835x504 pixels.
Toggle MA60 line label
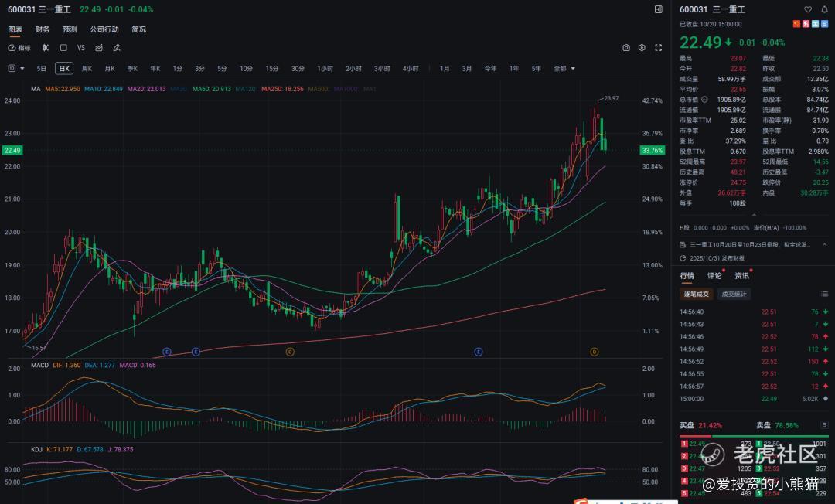click(x=211, y=89)
